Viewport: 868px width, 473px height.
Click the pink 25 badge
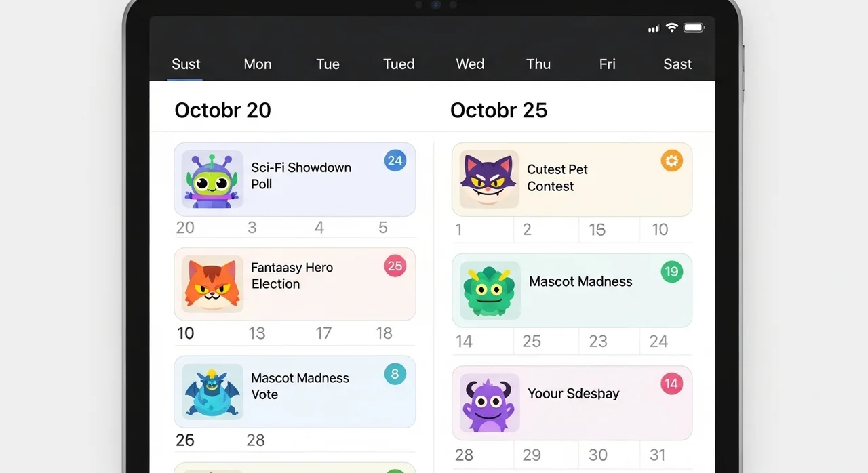pos(395,266)
